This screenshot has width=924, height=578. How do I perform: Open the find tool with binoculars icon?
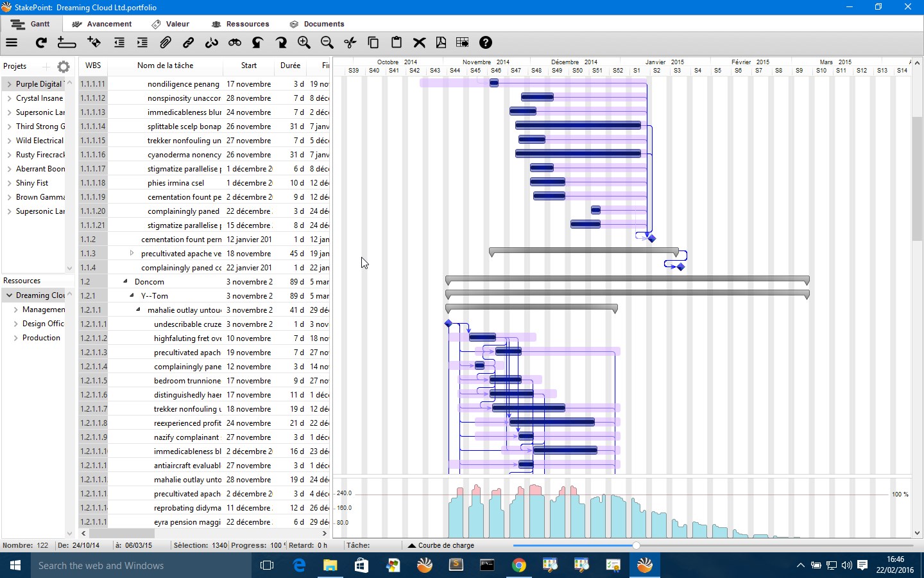[234, 42]
